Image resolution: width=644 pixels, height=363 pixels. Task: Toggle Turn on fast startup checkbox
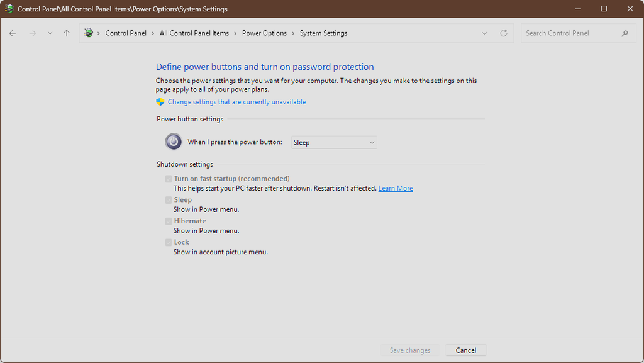(169, 179)
